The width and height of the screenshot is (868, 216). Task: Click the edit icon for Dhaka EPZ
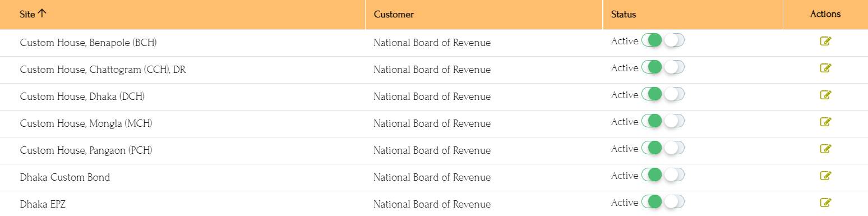[x=825, y=203]
